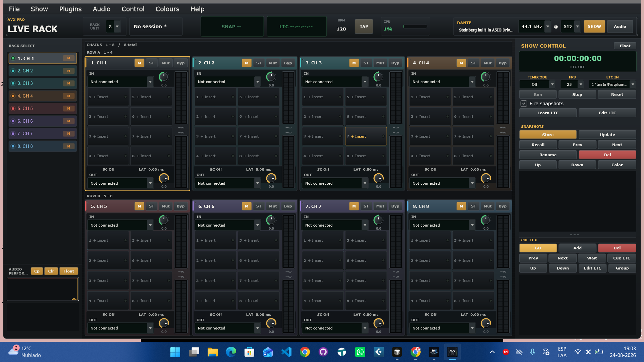Open WhatsApp from taskbar

tap(360, 352)
